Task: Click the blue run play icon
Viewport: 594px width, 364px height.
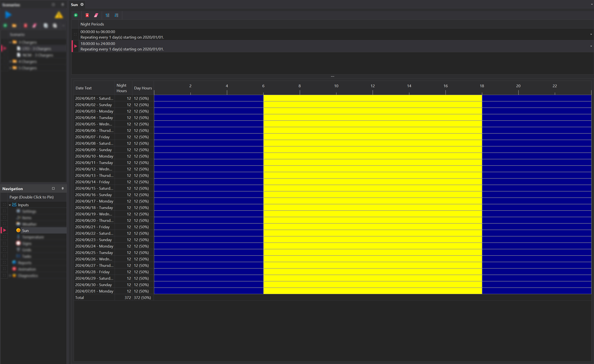Action: tap(8, 15)
